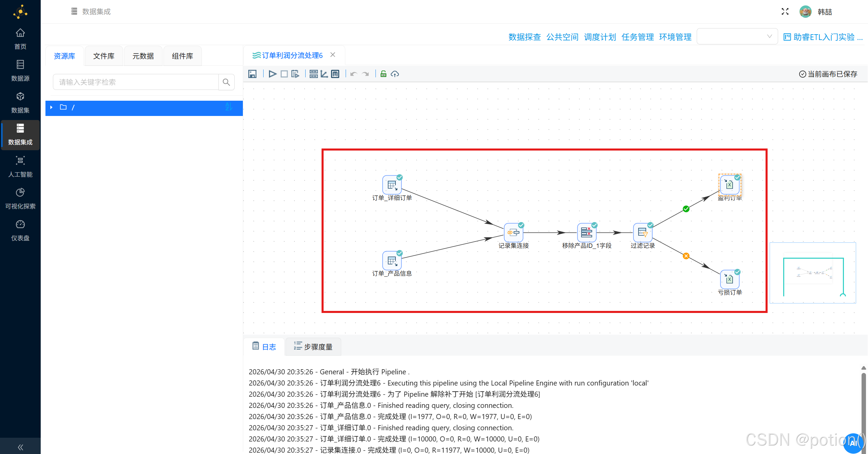Collapse the sidebar with the « chevron
The image size is (868, 454).
(x=20, y=447)
